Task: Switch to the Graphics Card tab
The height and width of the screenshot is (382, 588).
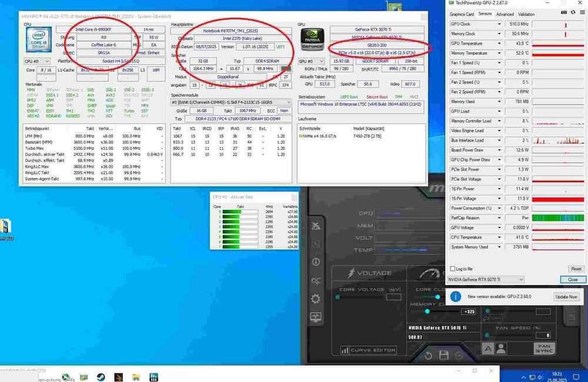Action: [x=462, y=14]
